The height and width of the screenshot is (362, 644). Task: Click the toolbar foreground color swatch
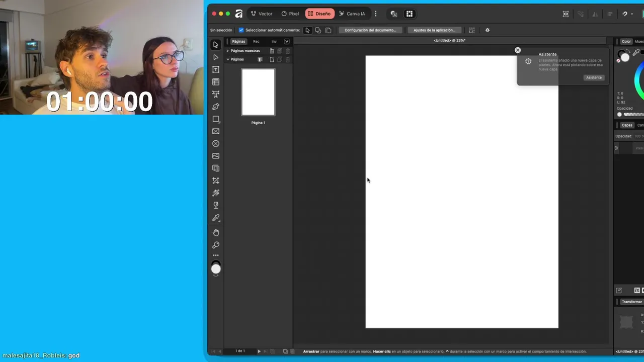point(216,269)
